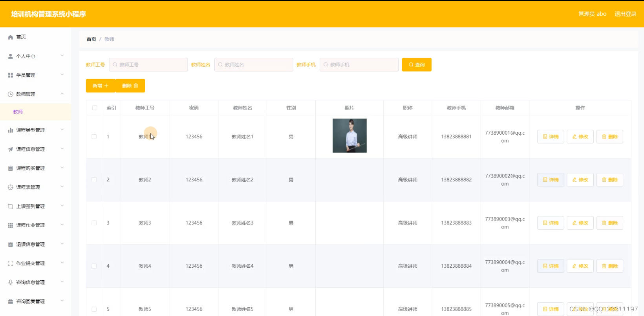Select the 教师 submenu item
The image size is (644, 316).
pyautogui.click(x=35, y=112)
